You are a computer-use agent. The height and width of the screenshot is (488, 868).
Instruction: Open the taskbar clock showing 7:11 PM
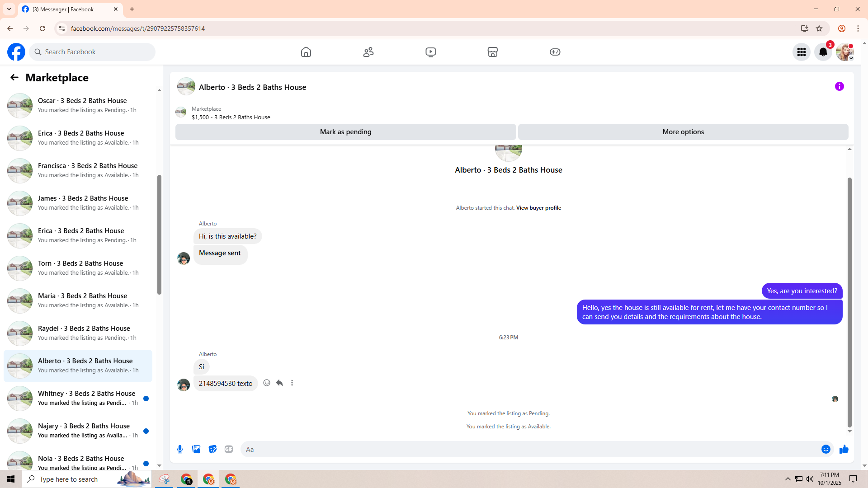(x=830, y=479)
